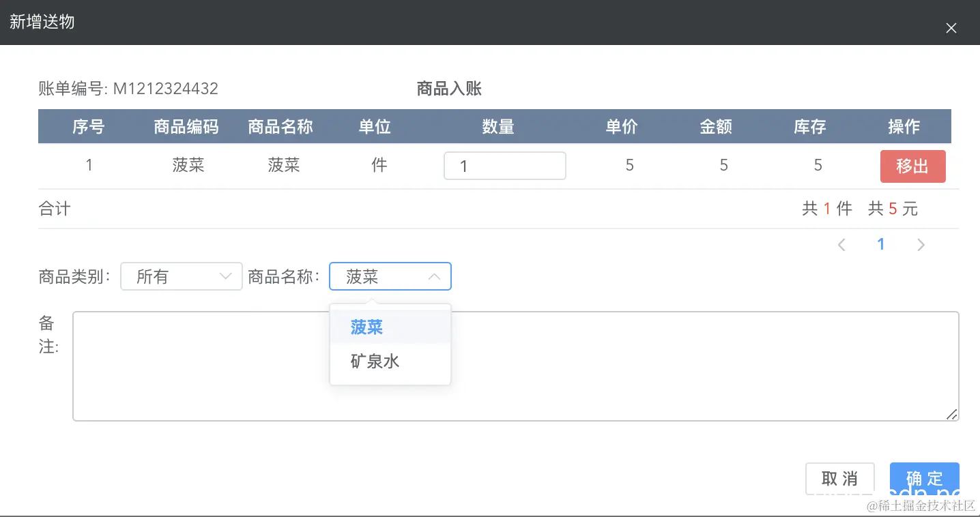The width and height of the screenshot is (980, 517).
Task: Click the 商品名称 collapse chevron icon
Action: pyautogui.click(x=435, y=276)
